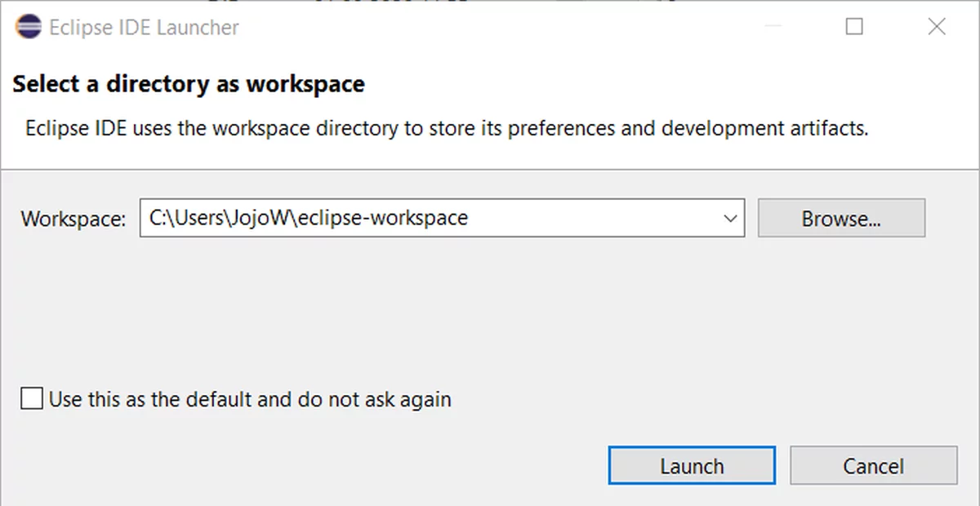980x506 pixels.
Task: Maximize the Eclipse IDE Launcher window
Action: pyautogui.click(x=854, y=27)
